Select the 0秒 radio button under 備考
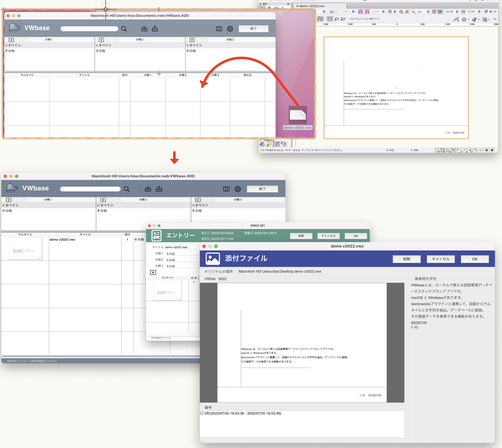 click(x=202, y=413)
